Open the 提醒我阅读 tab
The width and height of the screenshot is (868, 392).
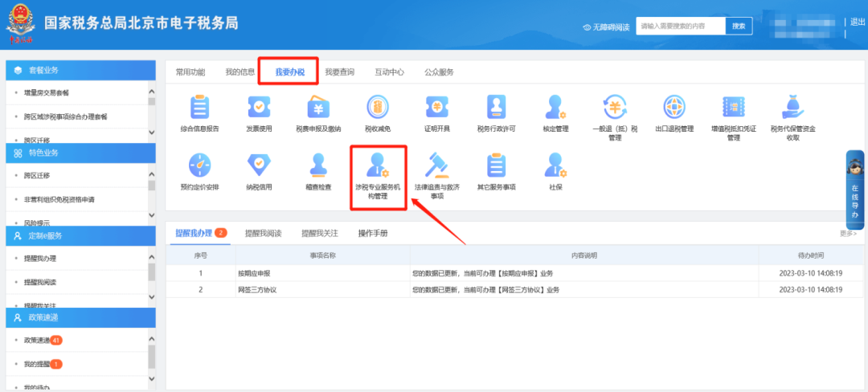point(263,233)
